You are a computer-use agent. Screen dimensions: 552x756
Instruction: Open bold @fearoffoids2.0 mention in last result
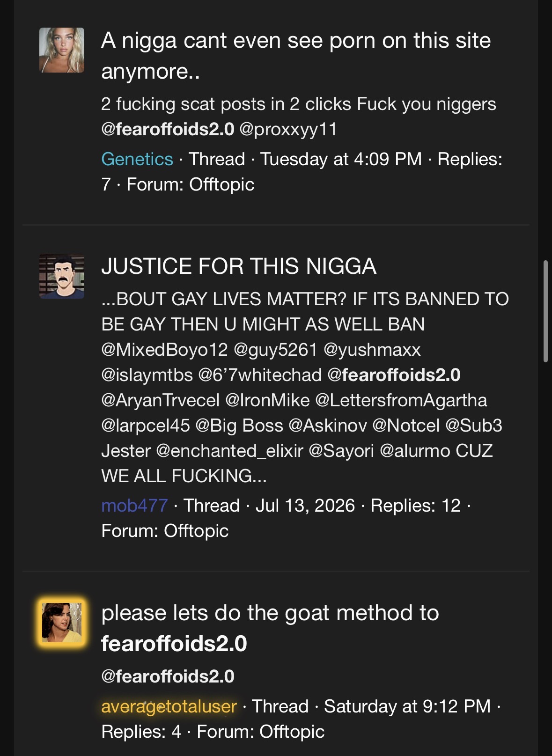click(x=168, y=676)
